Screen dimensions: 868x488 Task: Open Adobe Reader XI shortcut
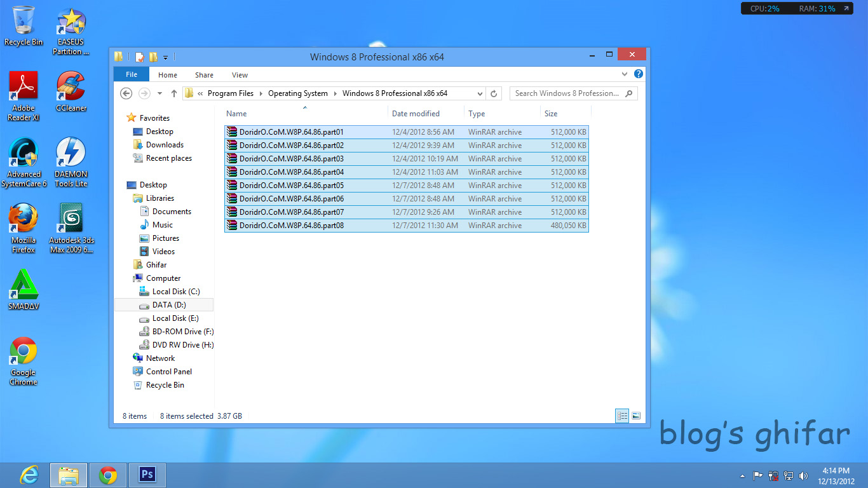[24, 95]
